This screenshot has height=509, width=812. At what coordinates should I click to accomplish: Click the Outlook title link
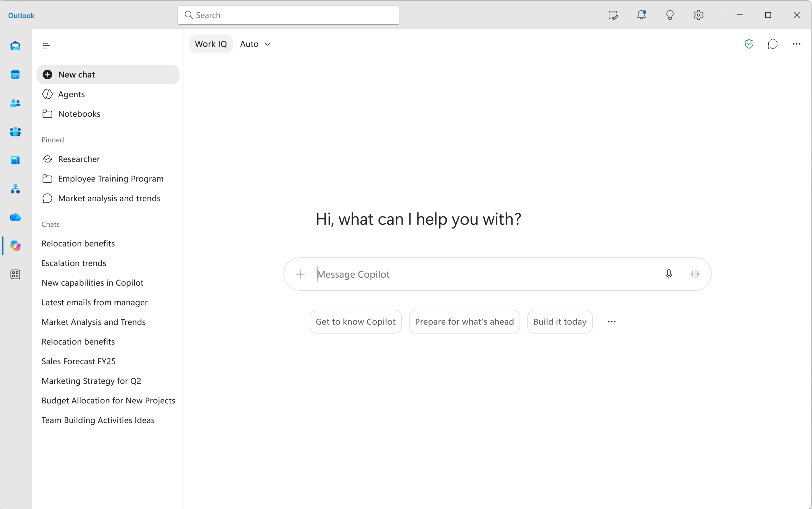(21, 16)
